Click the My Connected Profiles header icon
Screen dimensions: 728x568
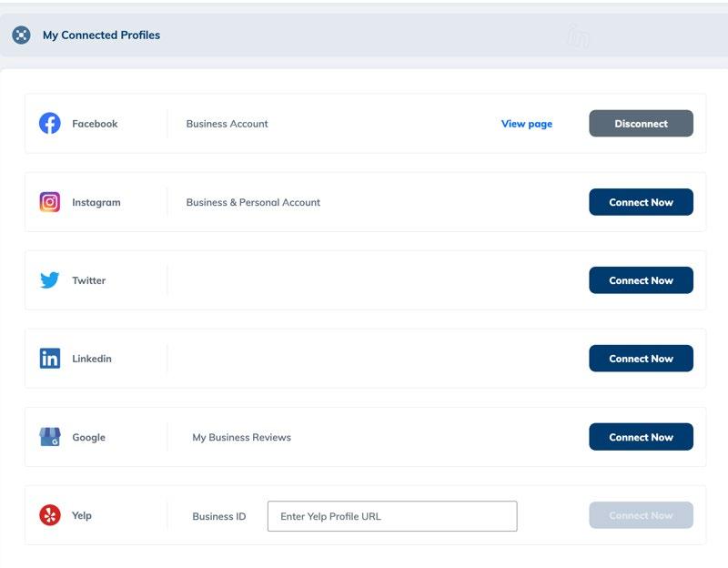pos(22,35)
